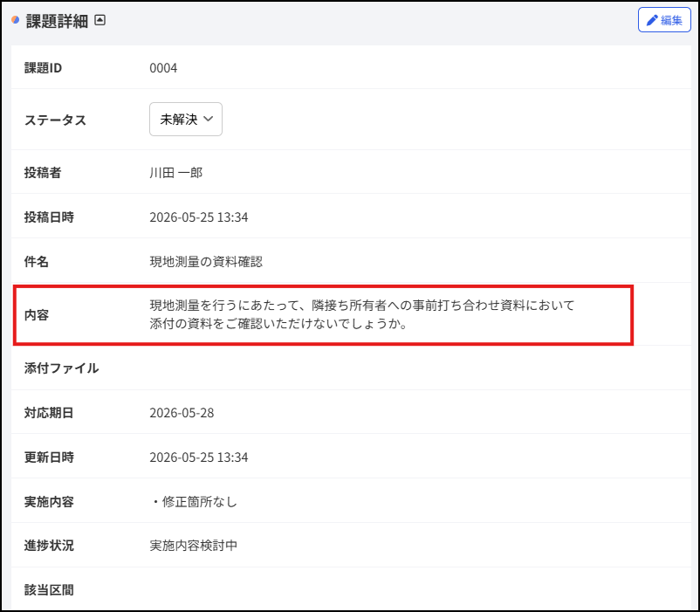Click the 更新日時 value 2026-05-25 13:34
700x612 pixels.
click(x=199, y=457)
